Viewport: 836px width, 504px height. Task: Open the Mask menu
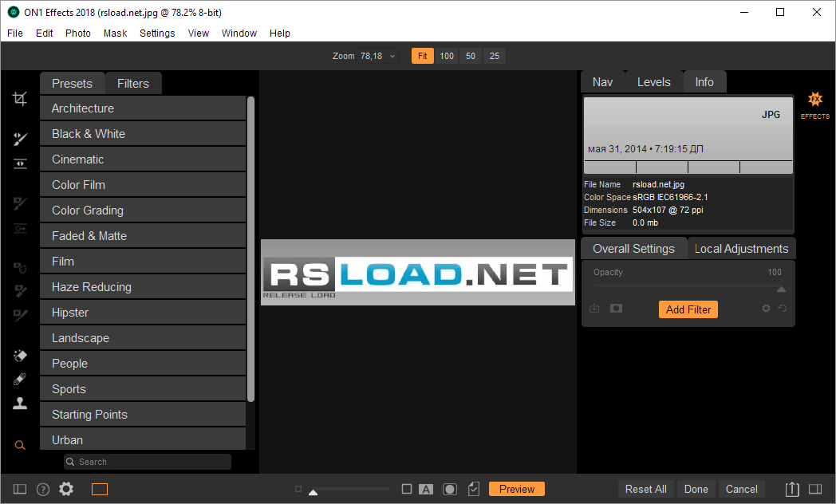pos(115,33)
